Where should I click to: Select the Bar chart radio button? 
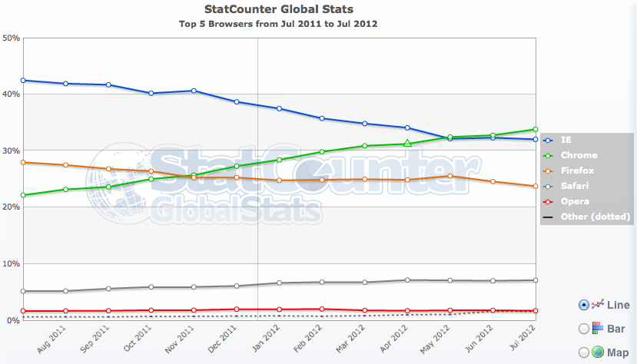click(584, 329)
